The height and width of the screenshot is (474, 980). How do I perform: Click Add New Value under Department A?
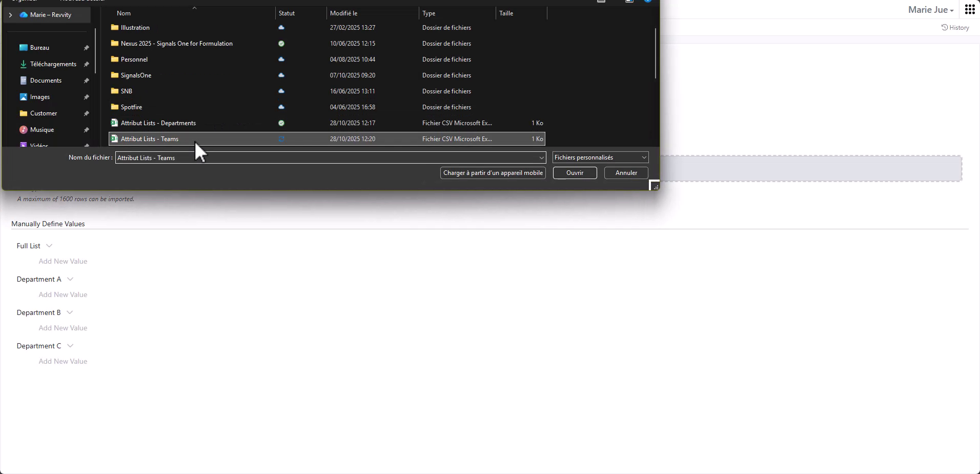coord(63,294)
